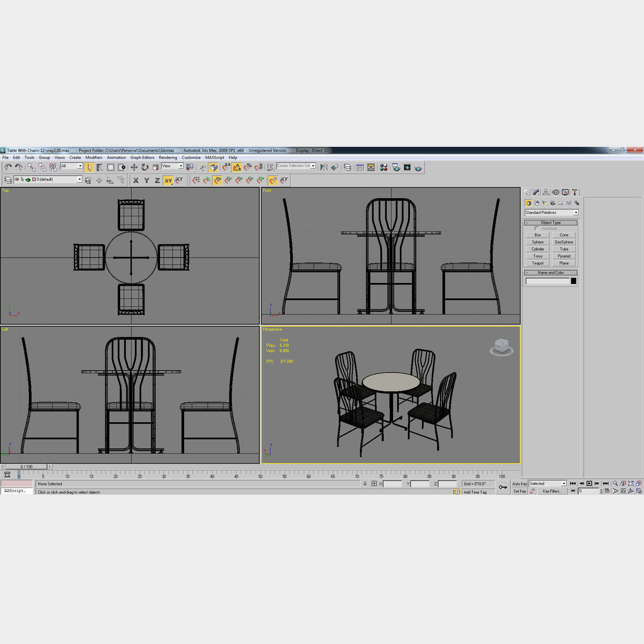Switch to the Motion command panel tab
This screenshot has width=644, height=644.
pos(556,192)
